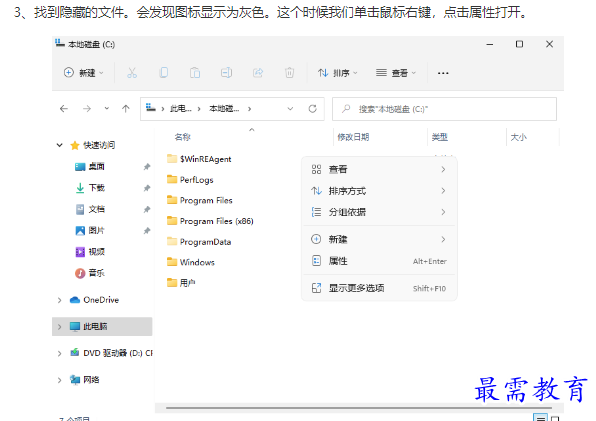Open 排序方式 submenu in context menu
Viewport: 596px width, 421px height.
[379, 191]
